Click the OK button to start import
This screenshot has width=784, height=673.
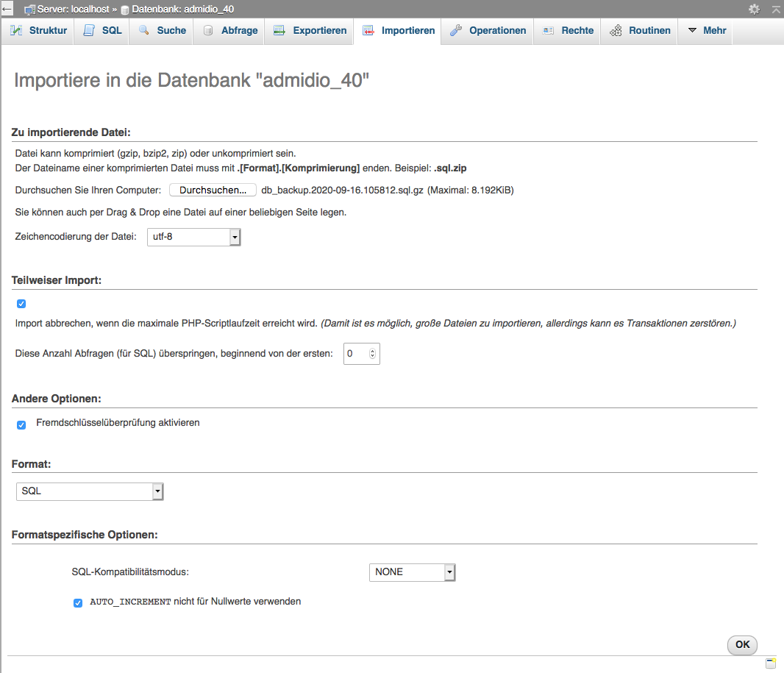click(742, 645)
